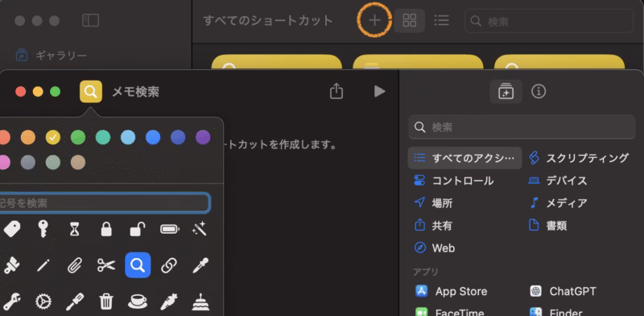644x316 pixels.
Task: Add new shortcut in background window
Action: 374,20
